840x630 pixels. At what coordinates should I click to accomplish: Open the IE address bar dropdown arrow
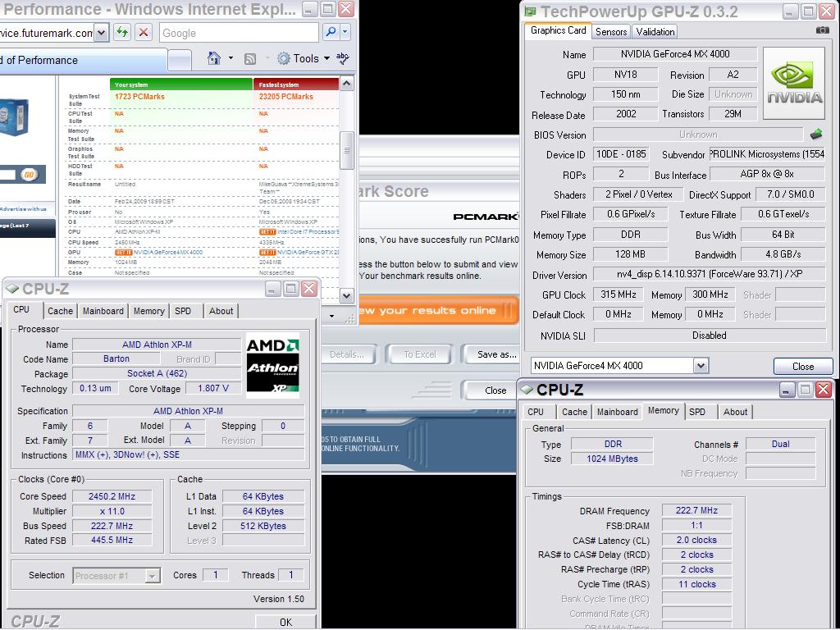click(x=101, y=33)
